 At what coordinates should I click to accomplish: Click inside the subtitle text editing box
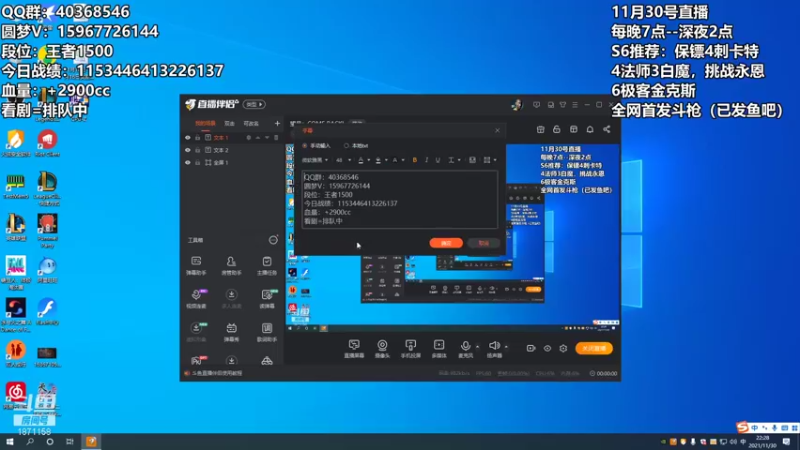click(399, 199)
